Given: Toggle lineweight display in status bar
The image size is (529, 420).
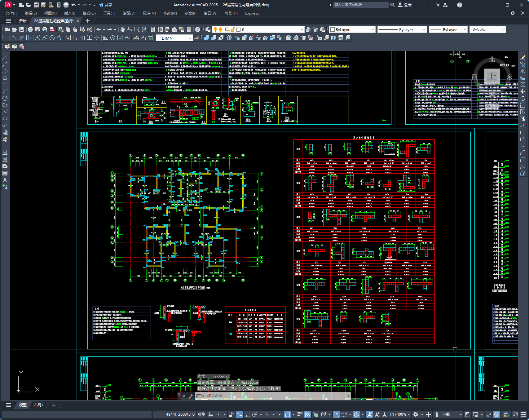Looking at the screenshot, I should coord(300,414).
